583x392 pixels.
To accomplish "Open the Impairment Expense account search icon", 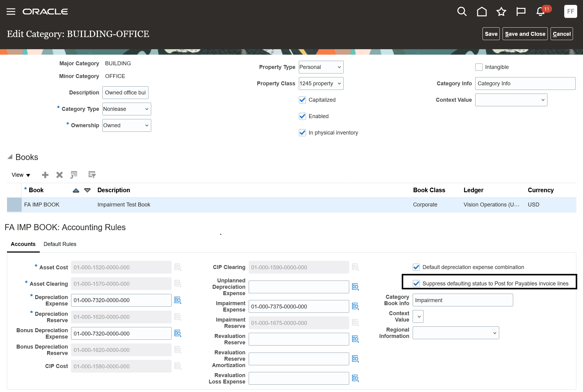I will click(355, 306).
